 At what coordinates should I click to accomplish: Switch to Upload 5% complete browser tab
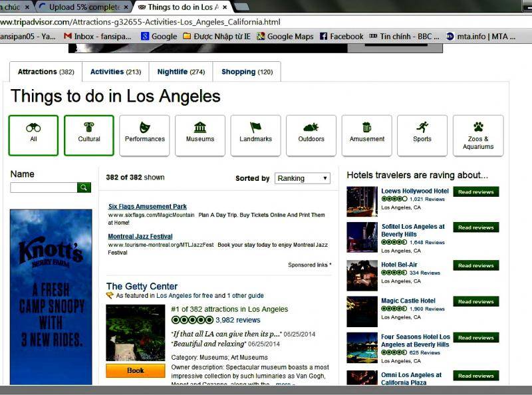pyautogui.click(x=83, y=7)
